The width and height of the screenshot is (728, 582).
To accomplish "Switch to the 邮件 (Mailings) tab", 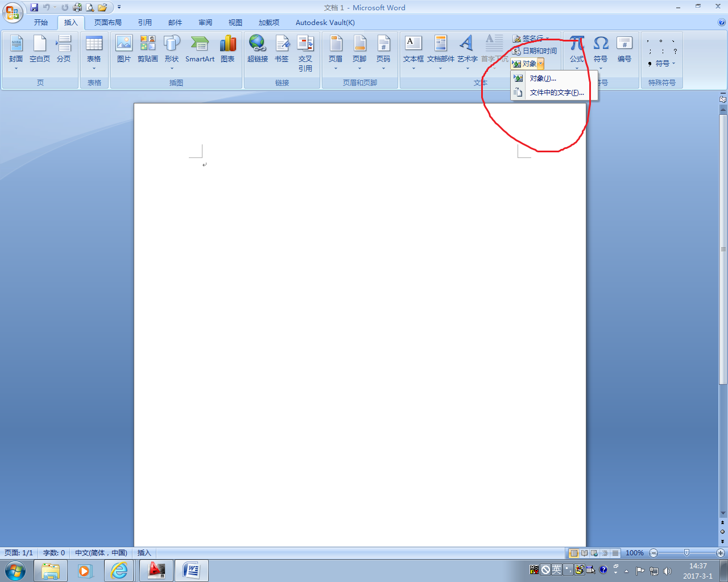I will 175,23.
